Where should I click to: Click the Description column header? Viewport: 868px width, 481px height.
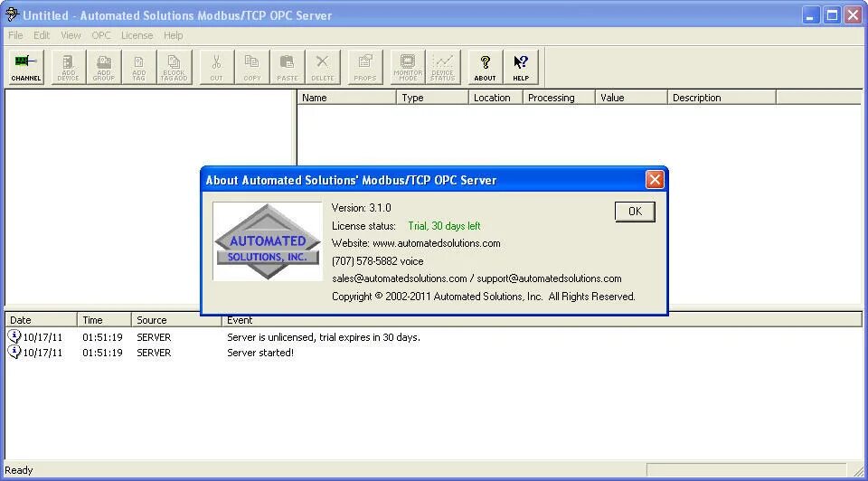coord(722,98)
